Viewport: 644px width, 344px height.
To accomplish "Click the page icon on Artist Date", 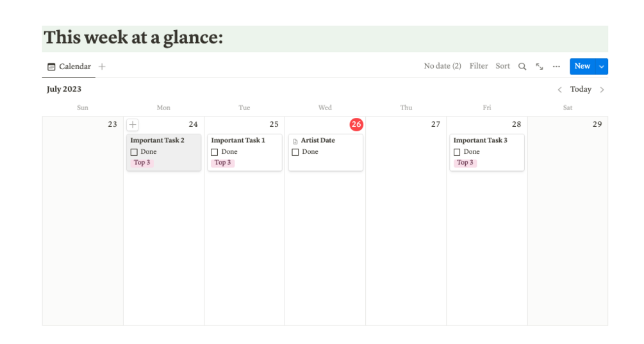I will (295, 141).
